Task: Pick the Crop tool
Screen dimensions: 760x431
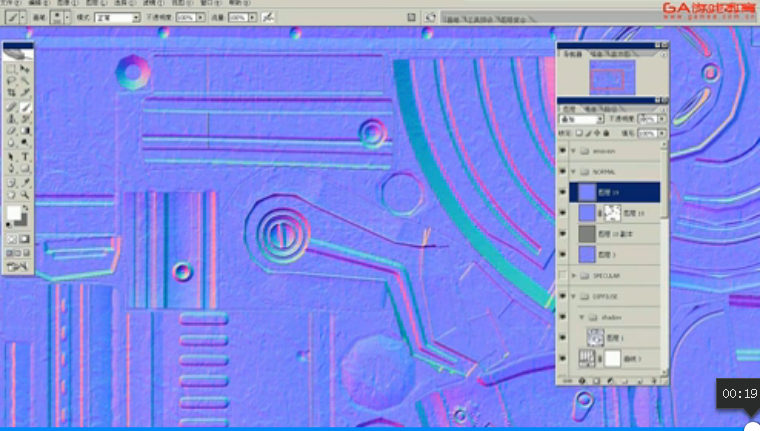Action: 12,93
